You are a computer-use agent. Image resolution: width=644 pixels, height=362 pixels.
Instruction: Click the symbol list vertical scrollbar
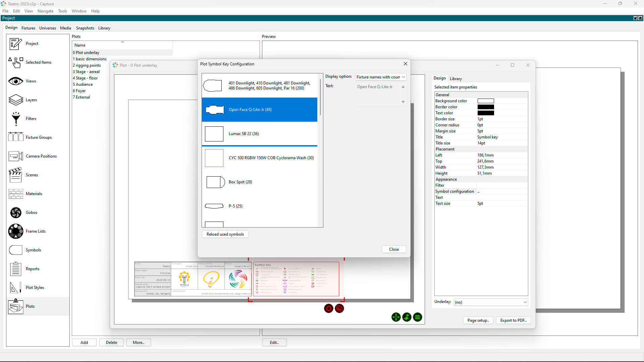(320, 97)
